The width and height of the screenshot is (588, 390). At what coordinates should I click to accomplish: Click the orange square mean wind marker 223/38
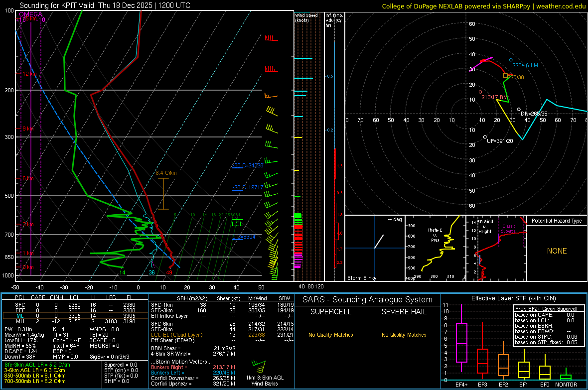point(505,76)
